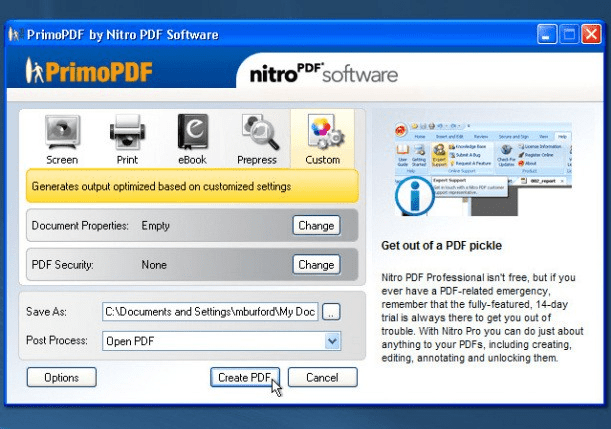The width and height of the screenshot is (611, 429).
Task: Click the 'Post Process:' label
Action: 57,340
